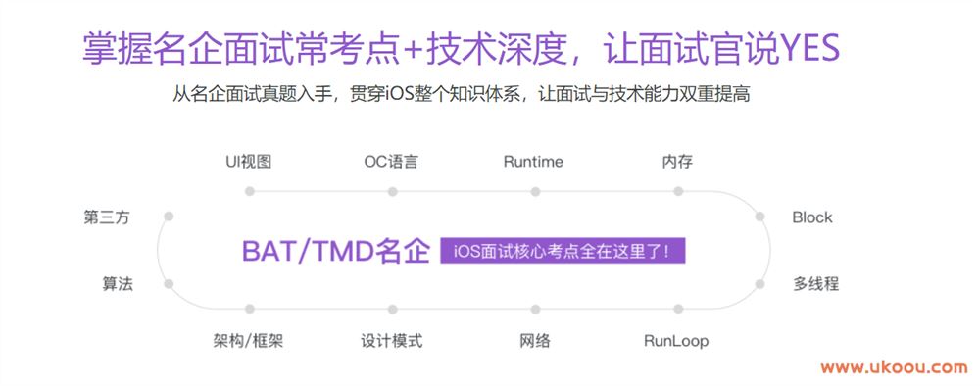
Task: Select the '设计模式' topic label
Action: pyautogui.click(x=392, y=341)
